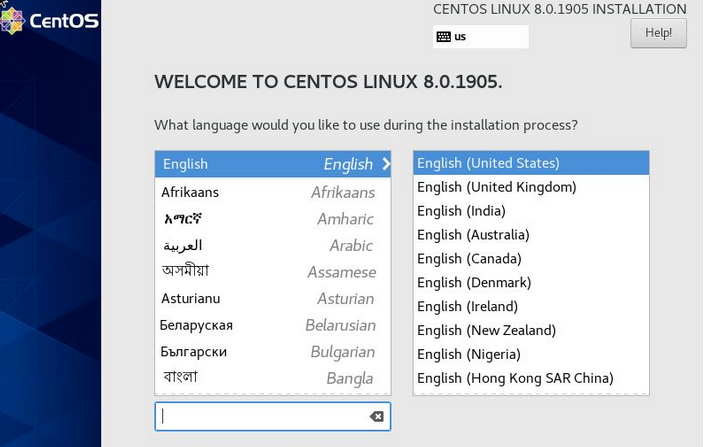The height and width of the screenshot is (447, 712).
Task: Select Afrikaans from the language list
Action: (272, 192)
